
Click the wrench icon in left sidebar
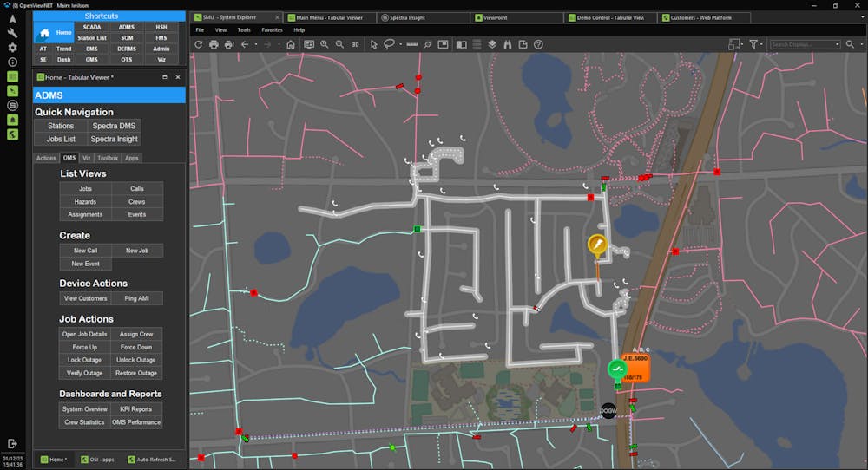(12, 33)
